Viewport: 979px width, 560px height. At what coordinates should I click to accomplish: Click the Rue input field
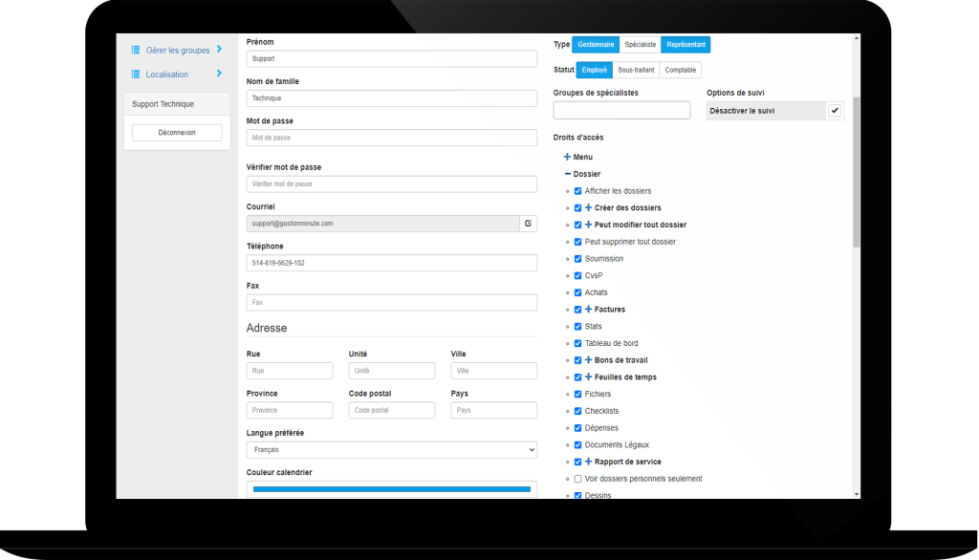[290, 370]
